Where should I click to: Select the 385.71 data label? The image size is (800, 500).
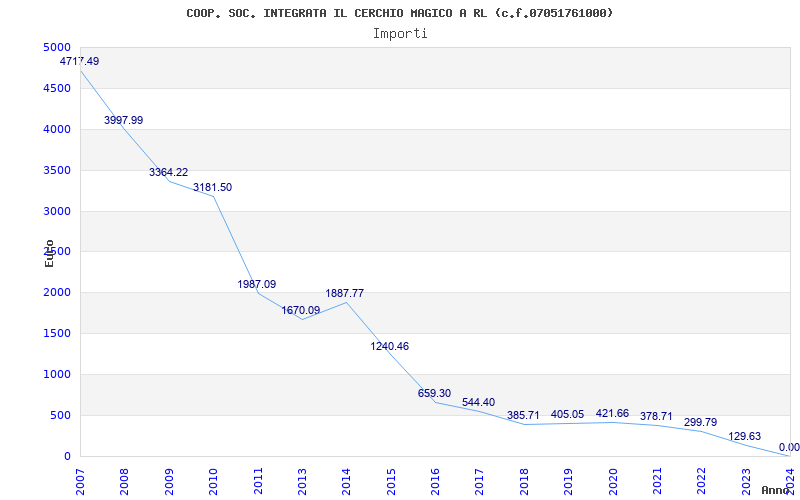(523, 416)
